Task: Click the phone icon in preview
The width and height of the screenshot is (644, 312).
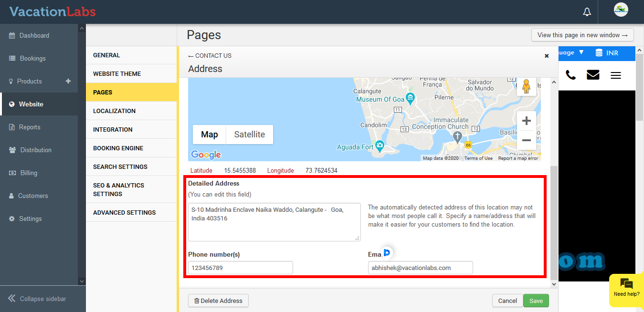Action: 570,75
